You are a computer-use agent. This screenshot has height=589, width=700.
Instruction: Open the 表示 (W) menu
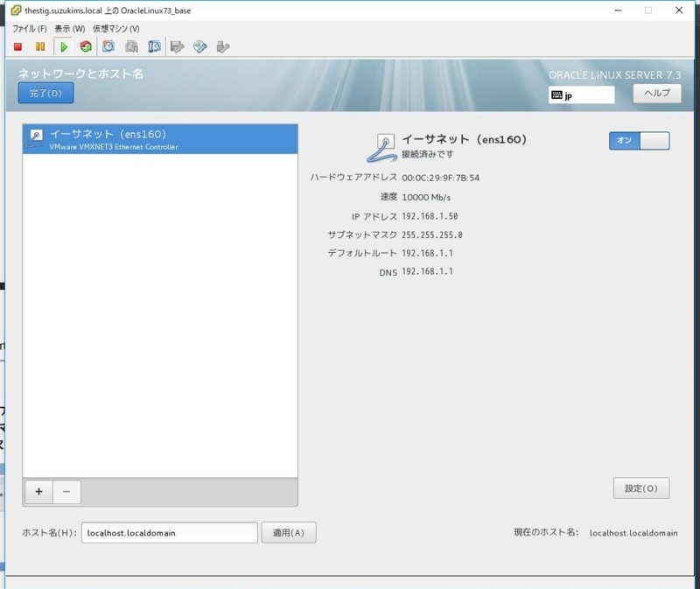pos(70,29)
